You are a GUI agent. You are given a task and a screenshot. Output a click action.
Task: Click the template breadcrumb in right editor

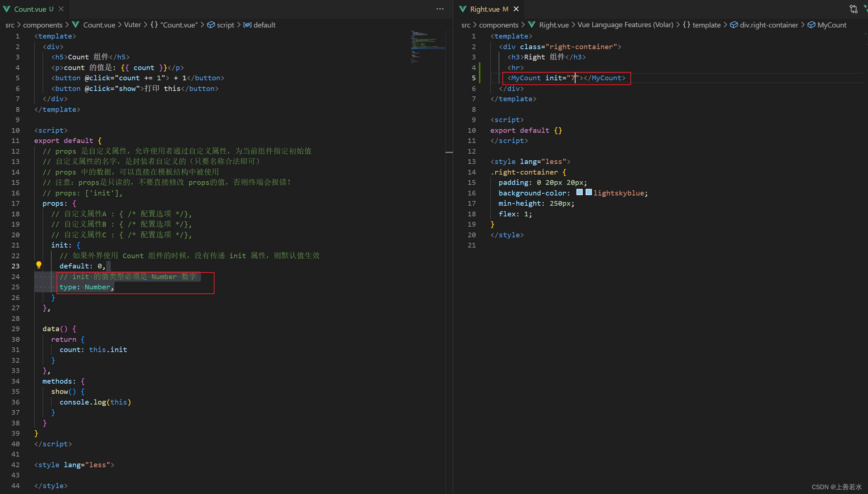706,25
